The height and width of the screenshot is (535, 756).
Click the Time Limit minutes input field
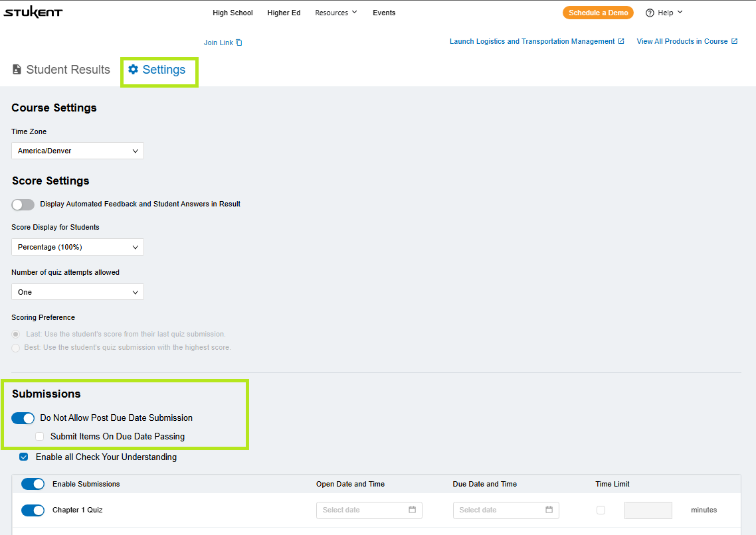point(648,510)
